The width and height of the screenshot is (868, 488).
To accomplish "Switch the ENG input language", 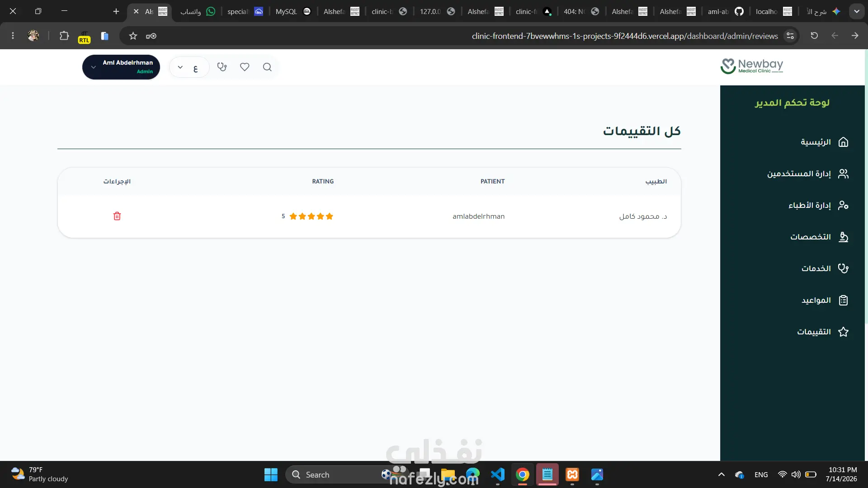I will click(761, 474).
